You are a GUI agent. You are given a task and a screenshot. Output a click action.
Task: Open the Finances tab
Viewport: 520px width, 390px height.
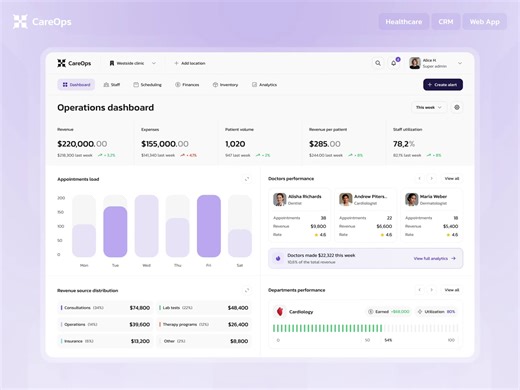[x=187, y=85]
